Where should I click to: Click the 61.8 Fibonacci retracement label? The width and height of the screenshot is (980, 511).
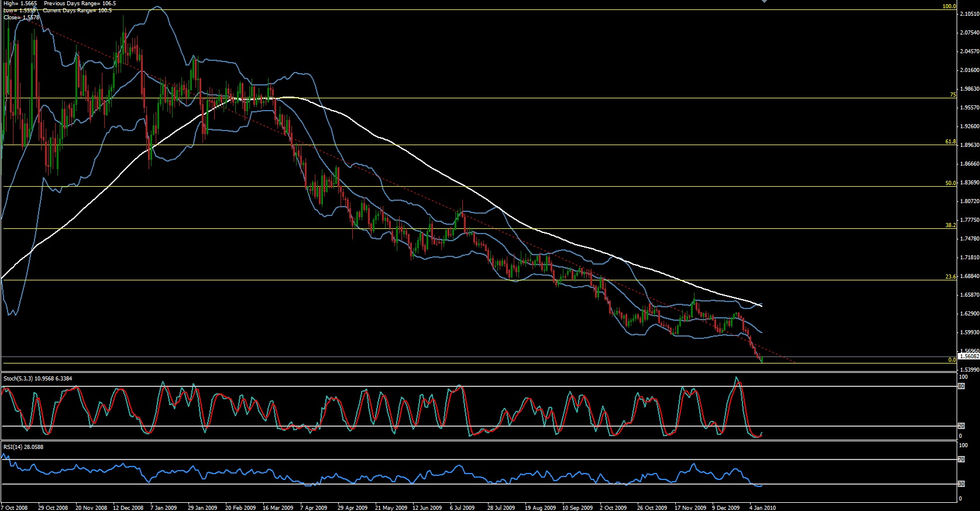tap(950, 142)
